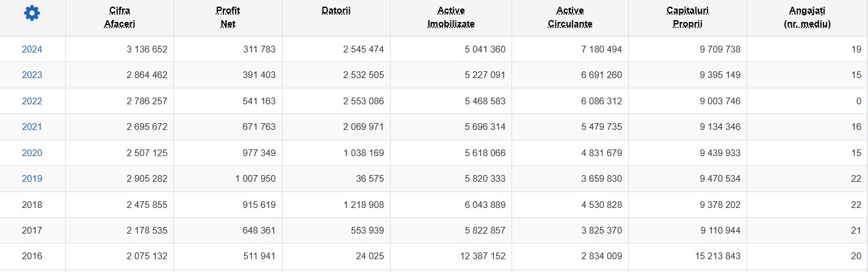Viewport: 868px width, 272px height.
Task: Click the Datorii column header
Action: [x=336, y=11]
